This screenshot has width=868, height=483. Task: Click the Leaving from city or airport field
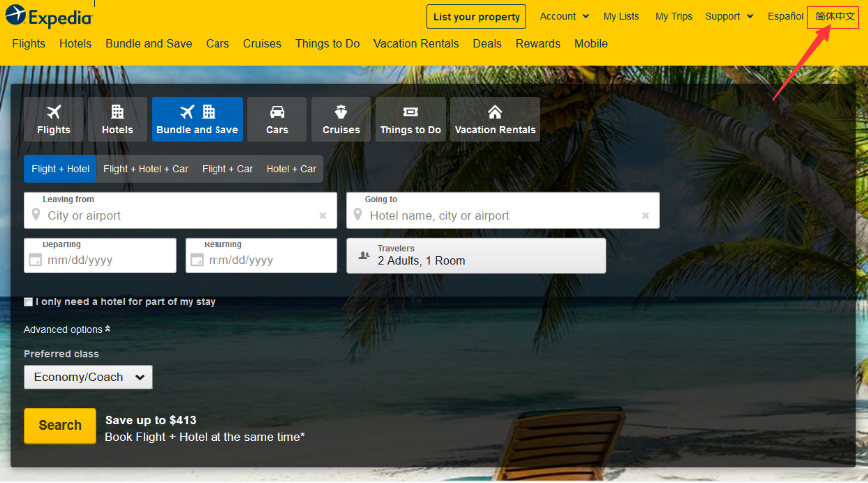(181, 210)
